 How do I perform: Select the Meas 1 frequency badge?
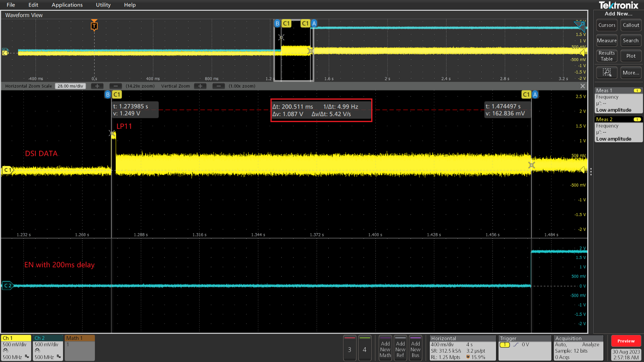click(x=618, y=100)
